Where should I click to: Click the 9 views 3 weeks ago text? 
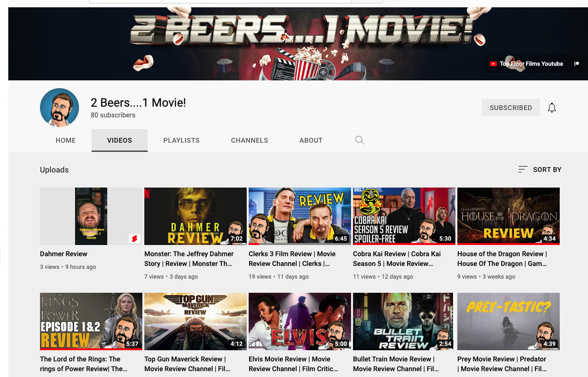pos(486,277)
